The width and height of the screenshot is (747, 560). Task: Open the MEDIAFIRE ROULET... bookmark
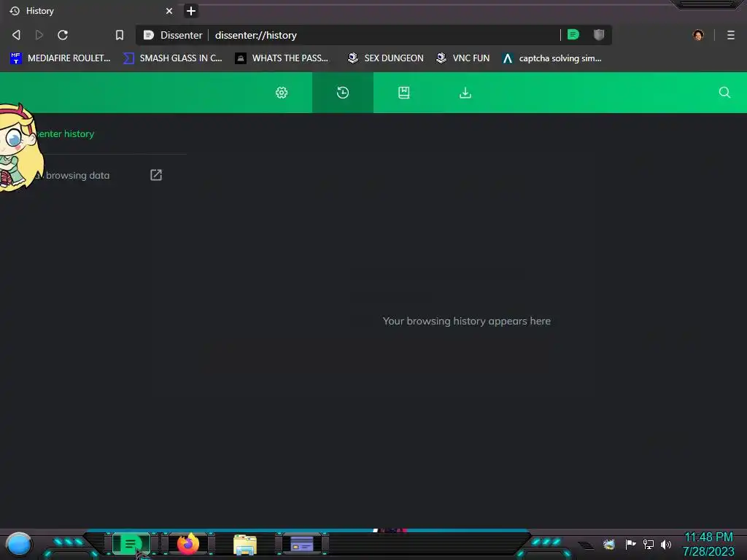tap(61, 58)
